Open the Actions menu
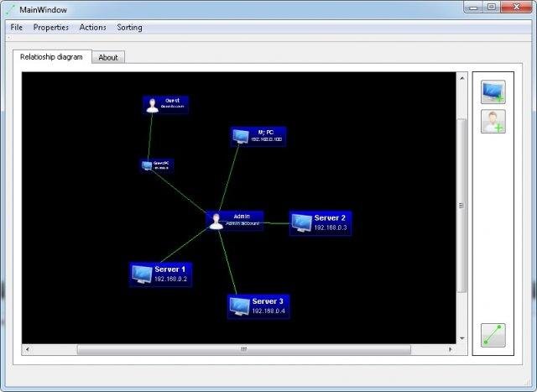 93,28
